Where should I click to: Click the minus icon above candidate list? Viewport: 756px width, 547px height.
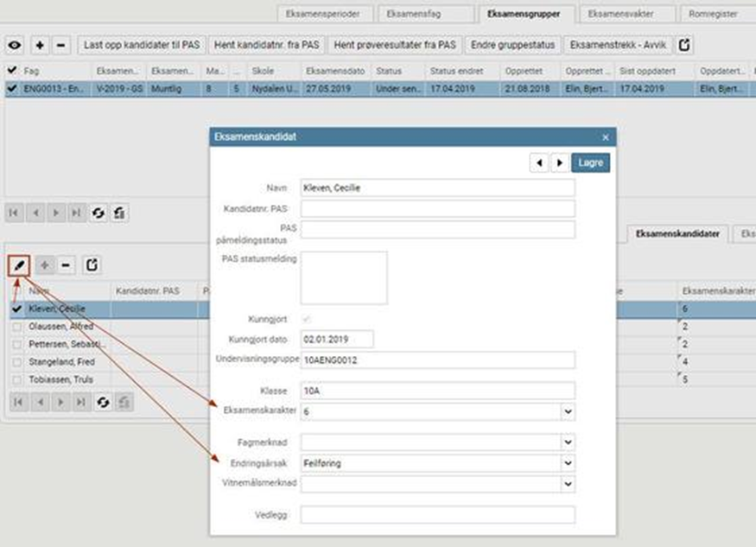[66, 264]
